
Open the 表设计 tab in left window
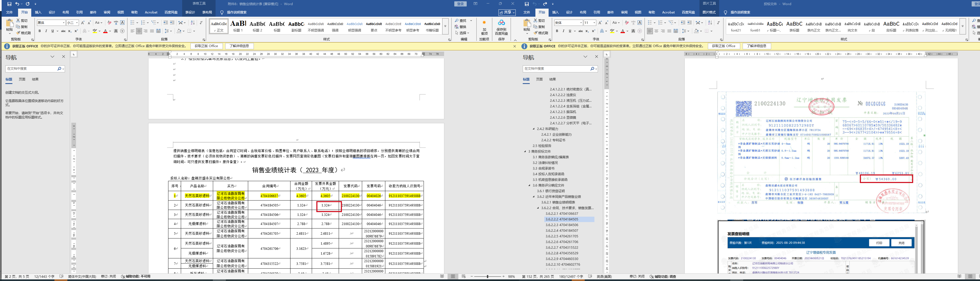[x=190, y=12]
